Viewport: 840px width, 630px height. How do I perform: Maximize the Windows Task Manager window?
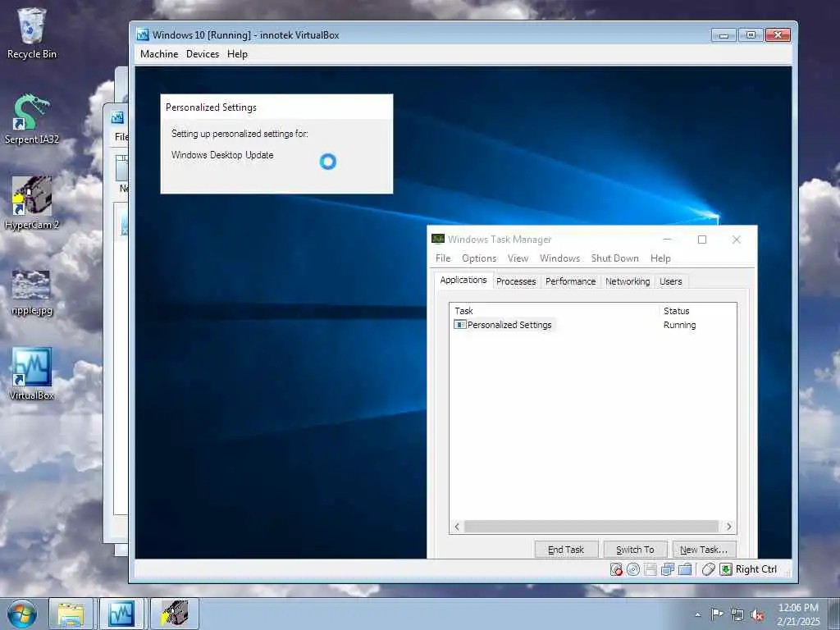702,240
